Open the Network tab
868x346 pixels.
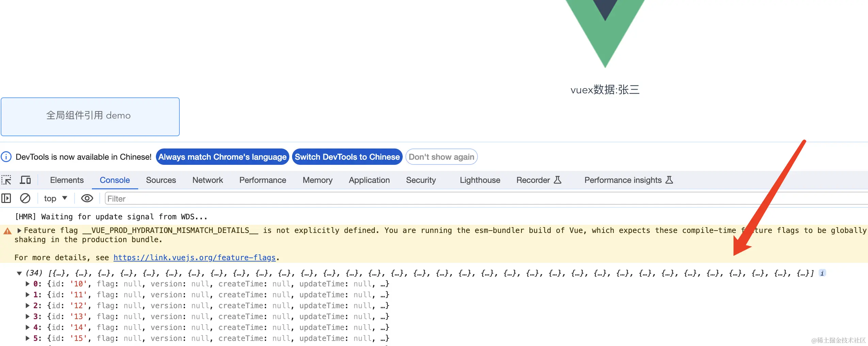pyautogui.click(x=208, y=180)
